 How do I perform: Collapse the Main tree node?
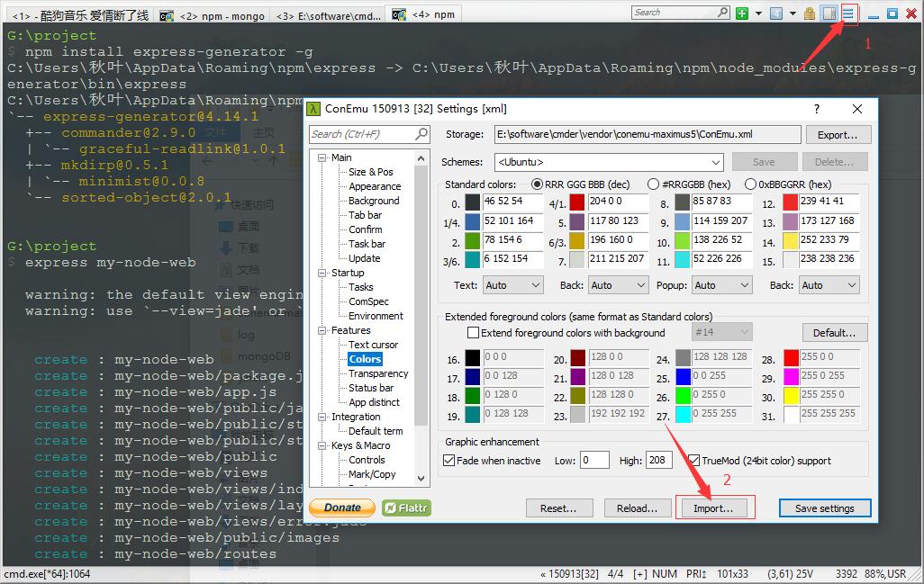pos(322,157)
